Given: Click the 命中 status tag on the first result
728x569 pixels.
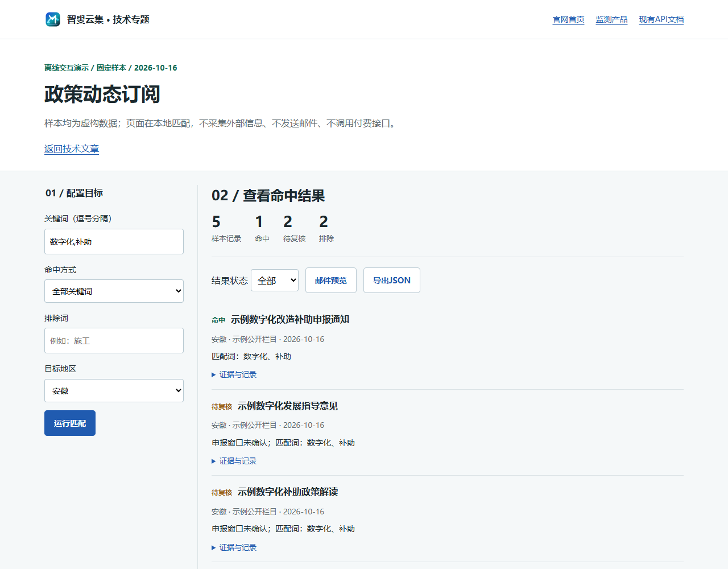Looking at the screenshot, I should pos(218,320).
